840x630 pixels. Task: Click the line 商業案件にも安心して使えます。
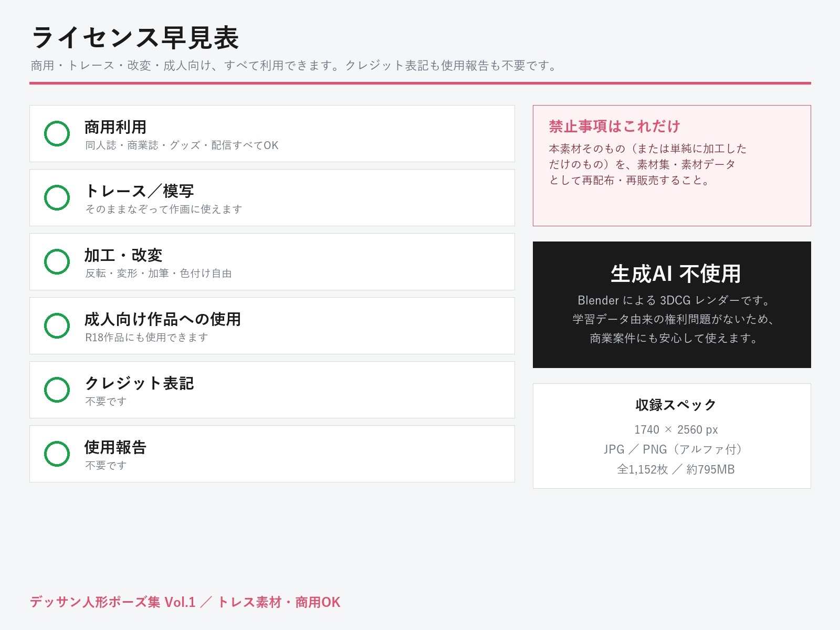(x=675, y=338)
